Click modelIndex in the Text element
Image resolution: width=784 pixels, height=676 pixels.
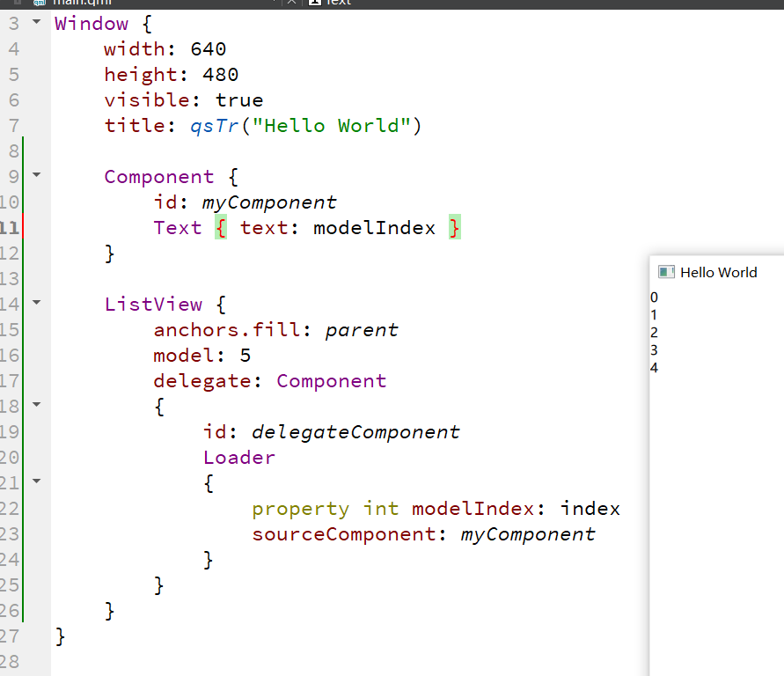point(375,227)
